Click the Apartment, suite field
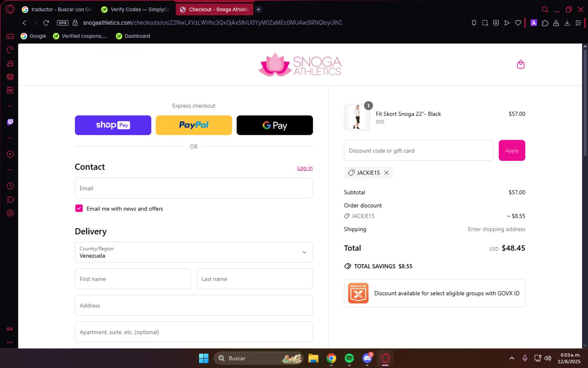588x368 pixels. coord(194,332)
